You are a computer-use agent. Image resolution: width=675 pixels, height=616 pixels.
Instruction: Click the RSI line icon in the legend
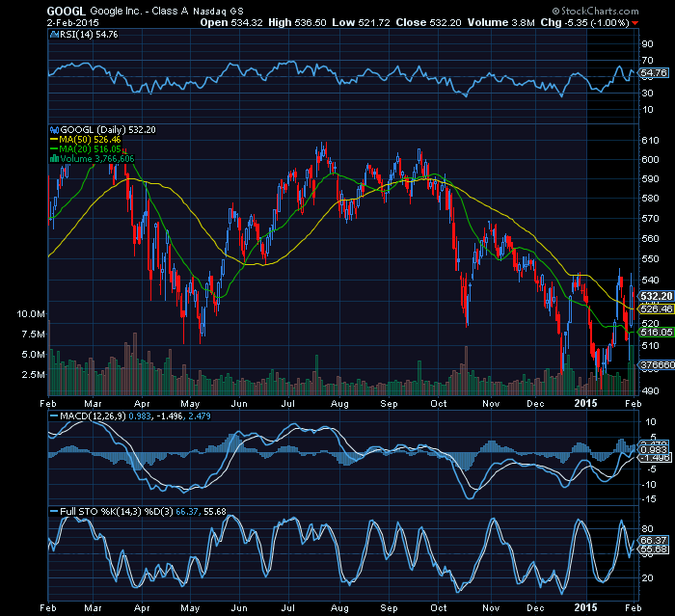coord(54,35)
